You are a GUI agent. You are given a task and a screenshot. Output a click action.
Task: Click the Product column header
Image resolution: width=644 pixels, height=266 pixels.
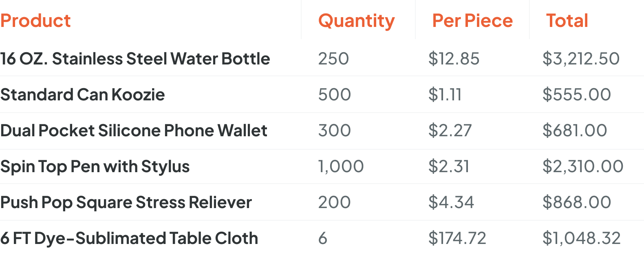click(x=35, y=21)
